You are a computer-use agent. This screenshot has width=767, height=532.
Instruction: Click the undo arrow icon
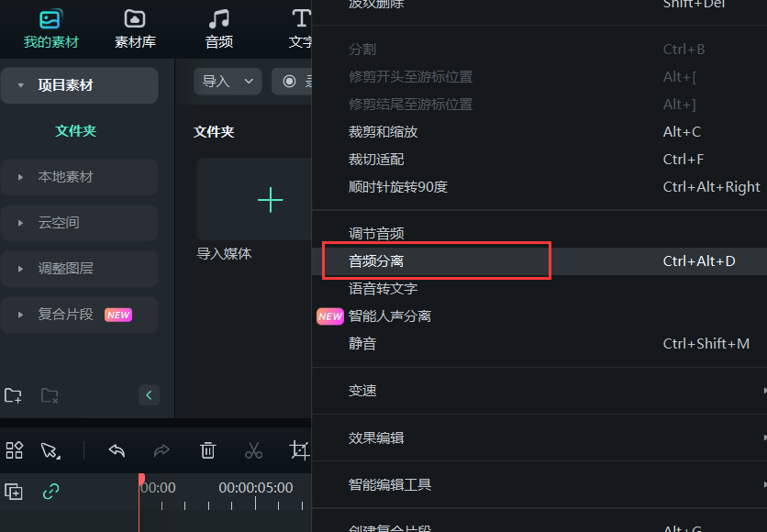coord(117,450)
